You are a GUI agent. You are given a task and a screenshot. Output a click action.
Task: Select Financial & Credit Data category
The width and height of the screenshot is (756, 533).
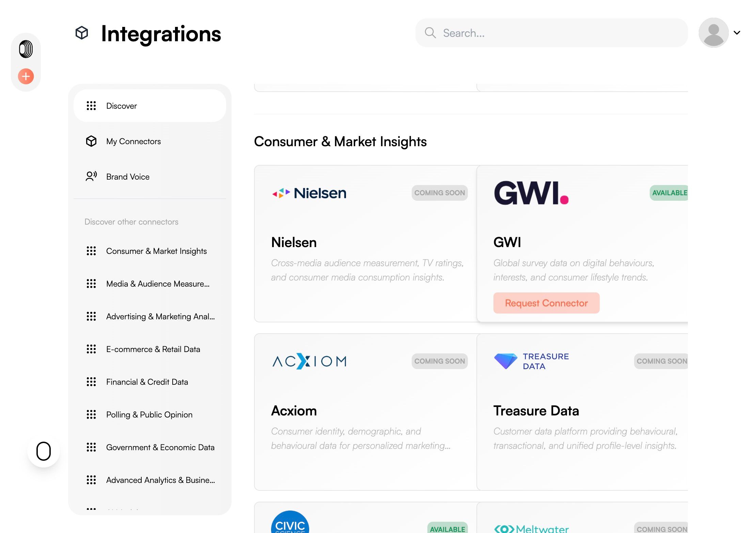pyautogui.click(x=147, y=382)
